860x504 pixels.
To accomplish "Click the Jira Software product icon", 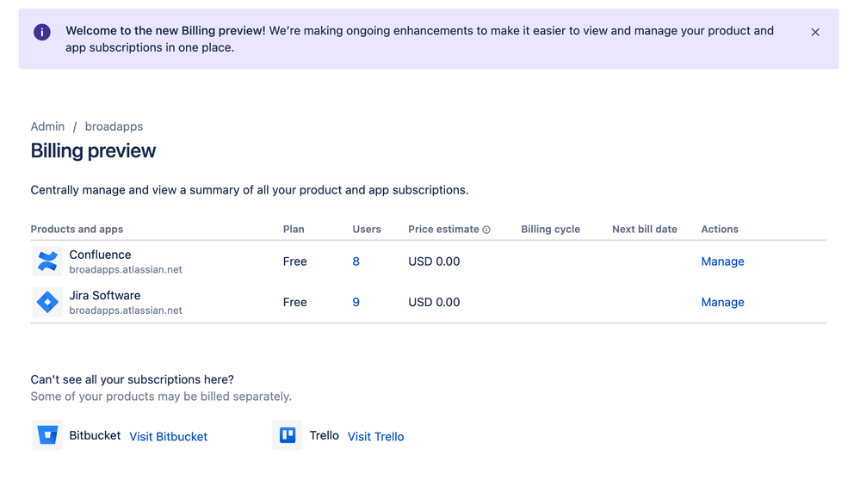I will pos(47,302).
